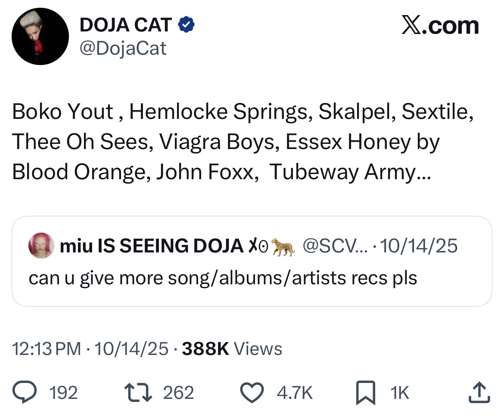Screen dimensions: 504x420
Task: Click the 192 replies count
Action: [64, 393]
